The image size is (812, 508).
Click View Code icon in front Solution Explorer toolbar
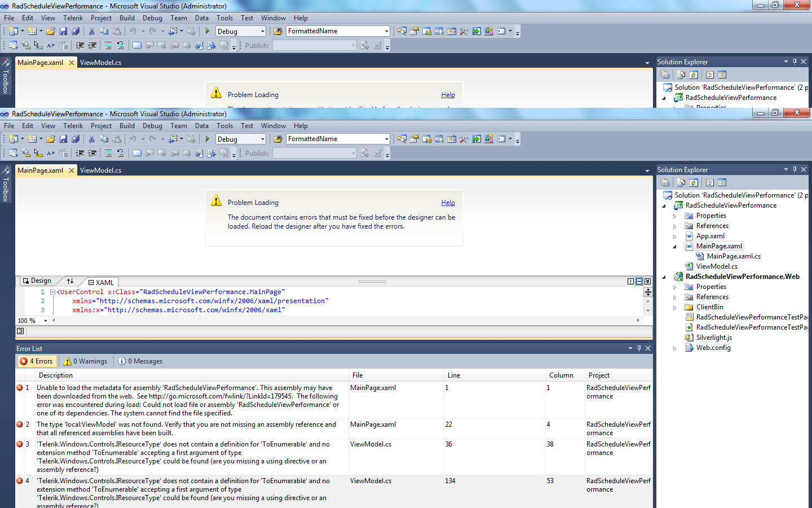[710, 183]
